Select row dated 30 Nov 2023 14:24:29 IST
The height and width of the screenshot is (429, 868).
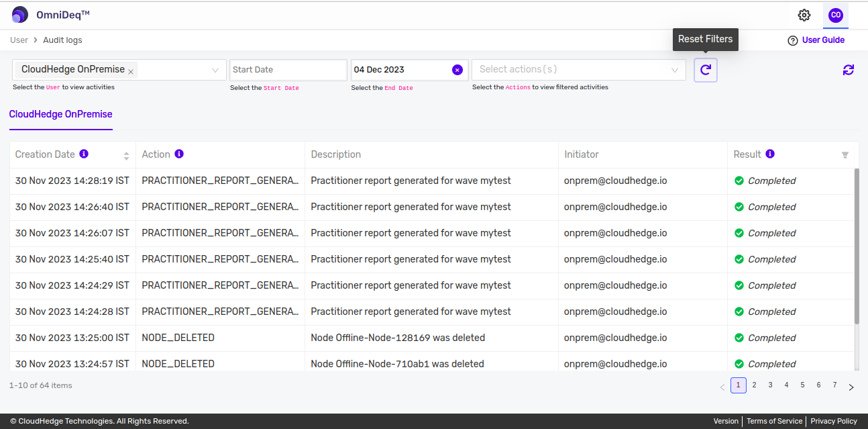pyautogui.click(x=432, y=285)
